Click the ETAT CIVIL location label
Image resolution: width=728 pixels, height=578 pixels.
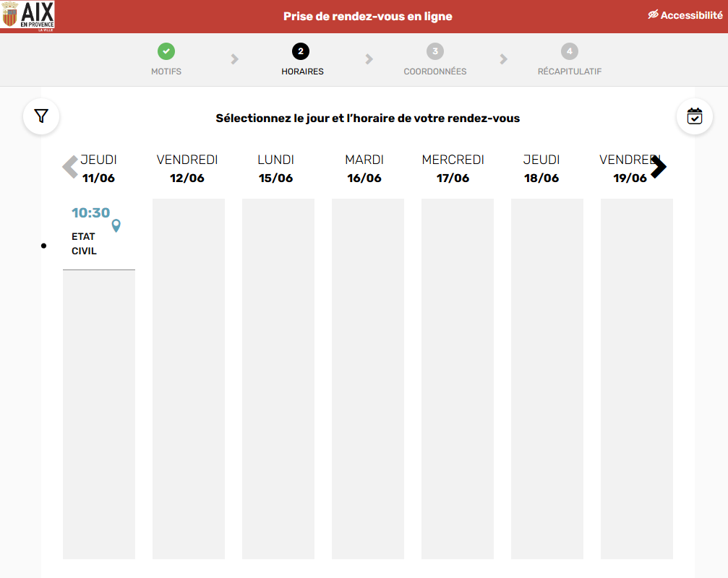84,243
